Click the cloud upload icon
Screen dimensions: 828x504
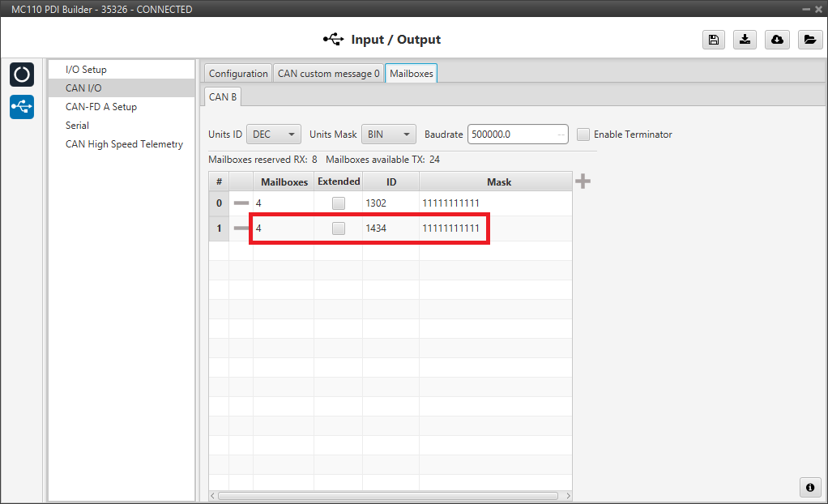tap(777, 40)
